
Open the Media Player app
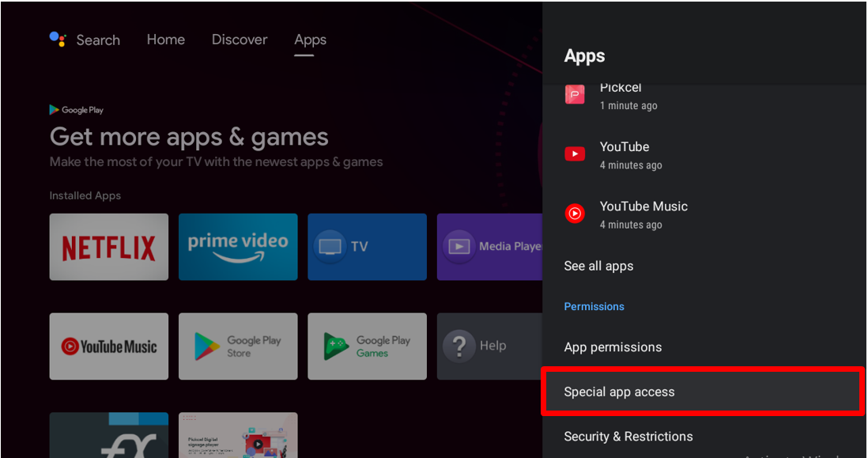point(496,247)
